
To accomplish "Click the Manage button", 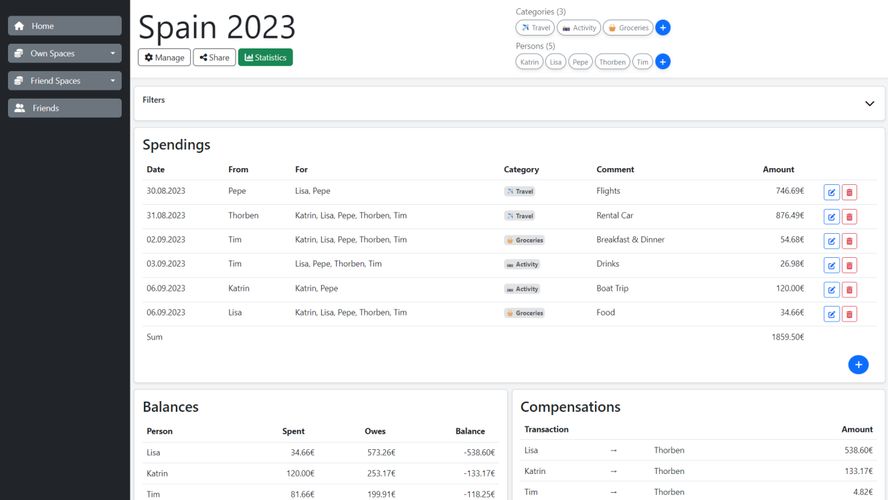I will [x=164, y=58].
